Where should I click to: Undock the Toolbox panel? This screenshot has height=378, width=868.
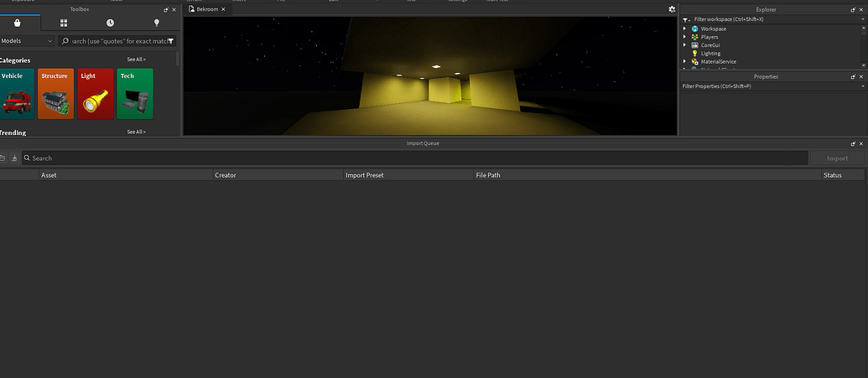tap(166, 10)
